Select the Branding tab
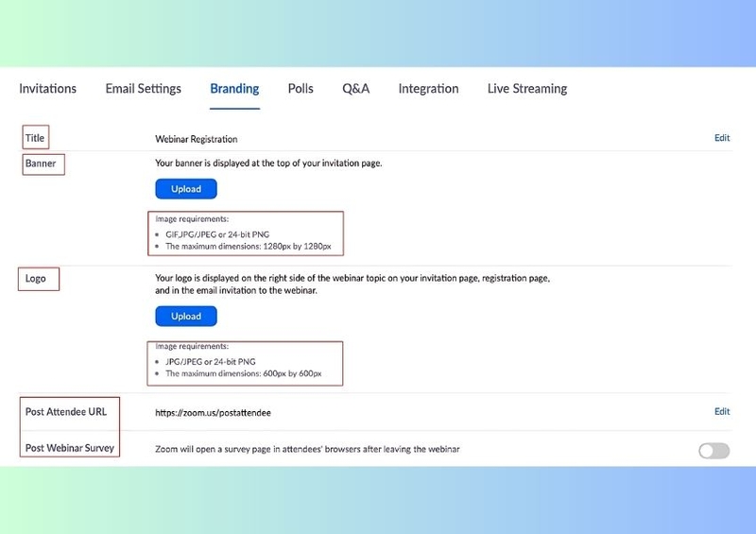 click(234, 89)
